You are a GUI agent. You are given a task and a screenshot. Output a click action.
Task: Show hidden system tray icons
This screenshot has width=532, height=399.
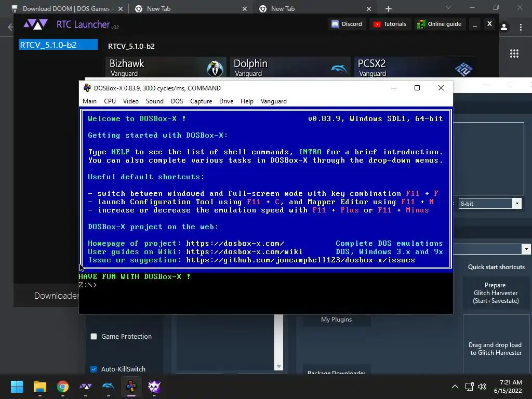[x=455, y=387]
